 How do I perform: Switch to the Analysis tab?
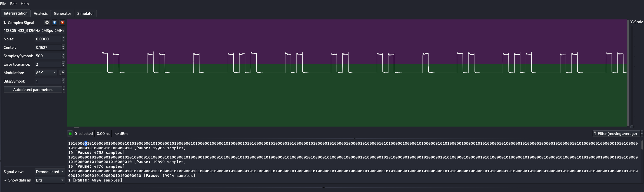point(41,14)
